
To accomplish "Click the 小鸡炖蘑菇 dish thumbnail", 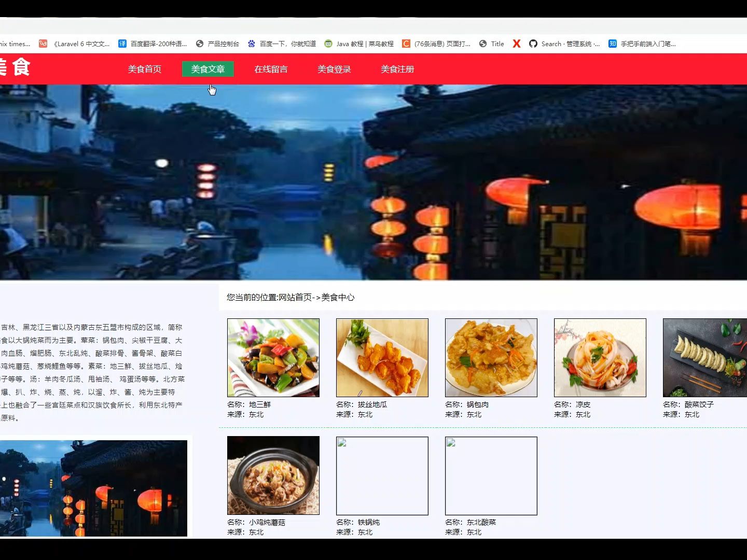I will point(273,475).
